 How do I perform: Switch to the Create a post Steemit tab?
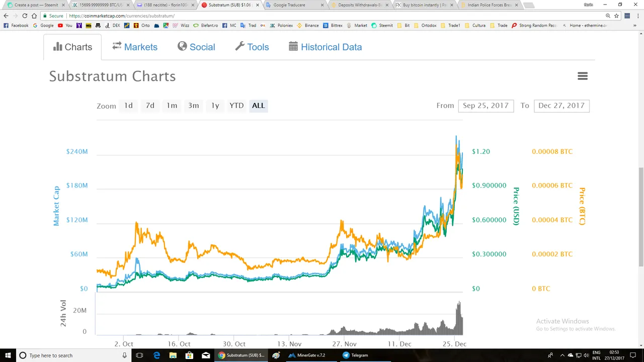[x=36, y=5]
